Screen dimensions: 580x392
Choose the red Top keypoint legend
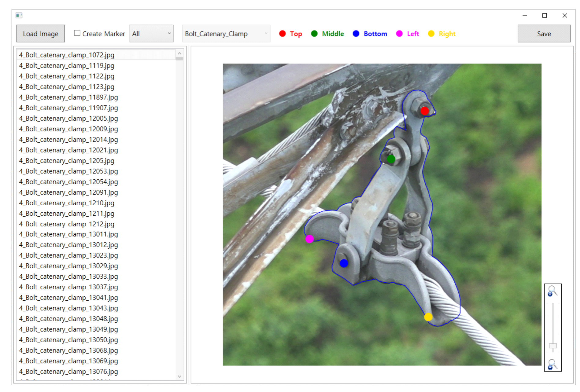point(290,34)
